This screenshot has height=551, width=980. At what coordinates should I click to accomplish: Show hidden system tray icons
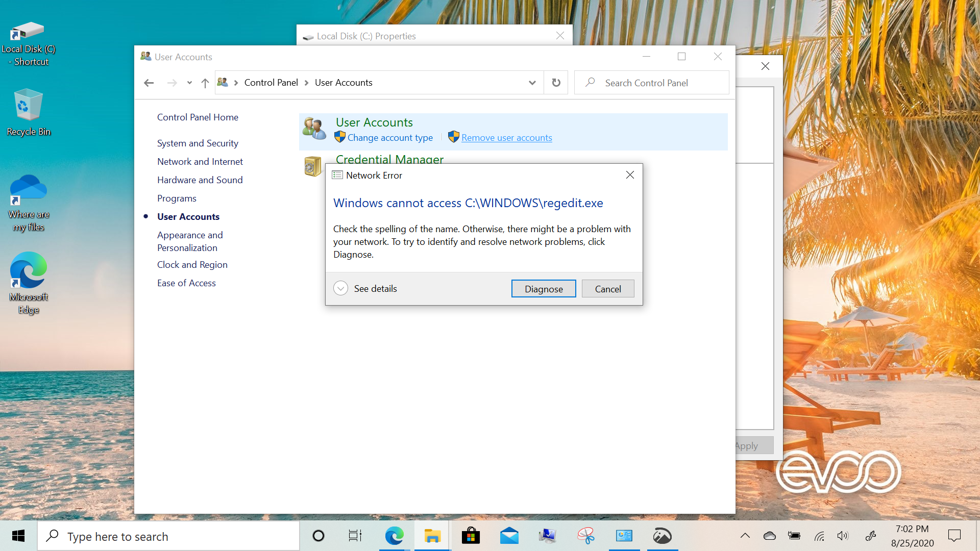745,536
